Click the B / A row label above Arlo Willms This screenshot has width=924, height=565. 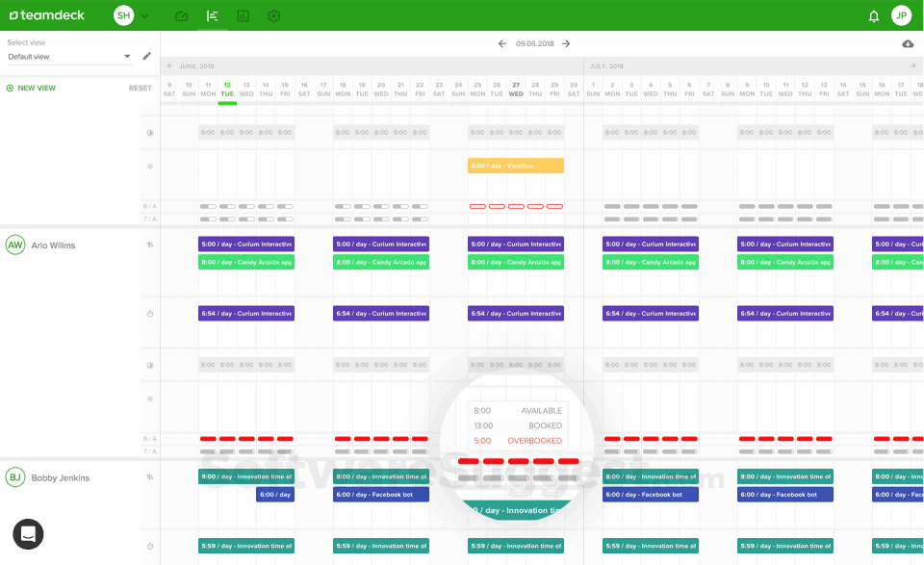pos(150,206)
